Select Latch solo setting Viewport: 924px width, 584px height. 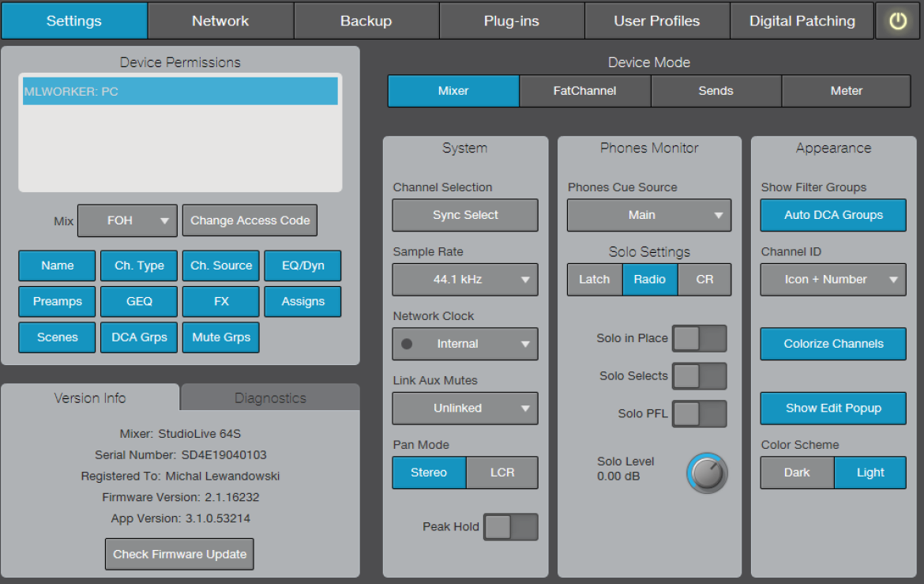[595, 280]
